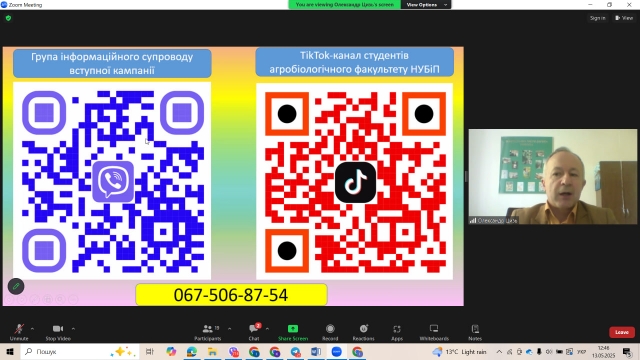Open the View Options dropdown
This screenshot has height=360, width=640.
(426, 4)
